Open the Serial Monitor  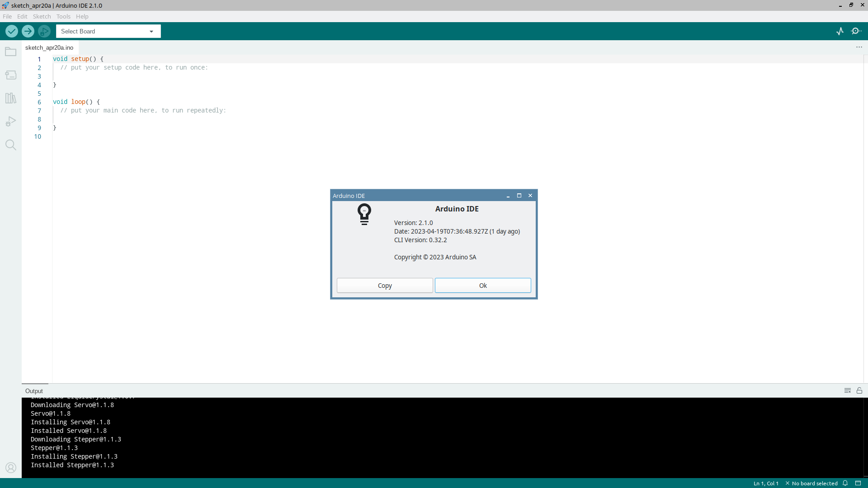856,31
